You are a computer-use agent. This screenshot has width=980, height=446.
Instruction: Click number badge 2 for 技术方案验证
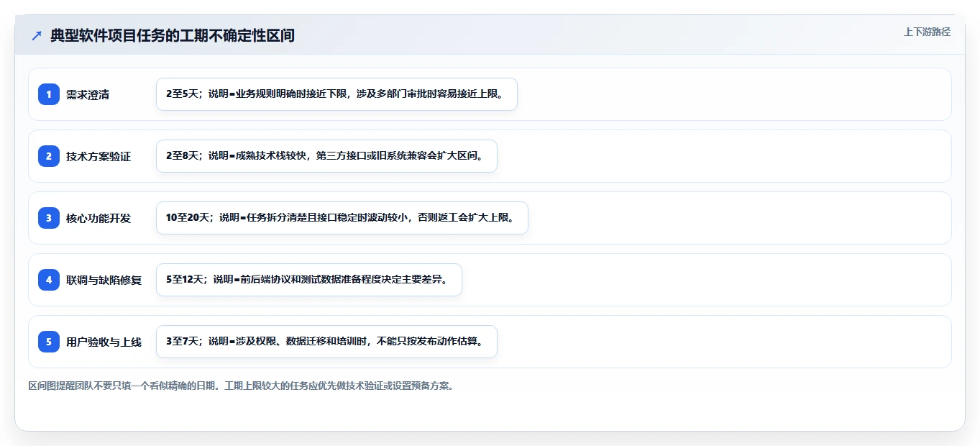point(49,156)
